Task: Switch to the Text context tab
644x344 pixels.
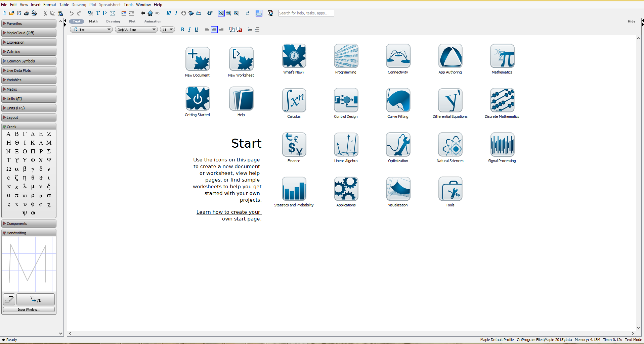Action: 77,21
